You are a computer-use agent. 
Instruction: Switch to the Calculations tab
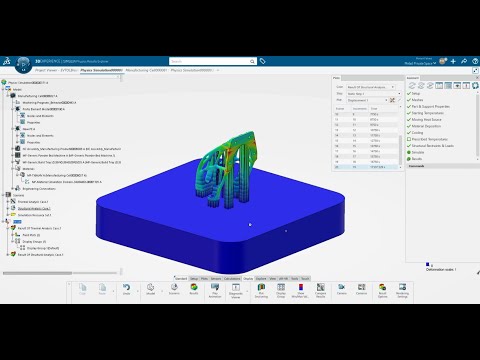tap(232, 278)
